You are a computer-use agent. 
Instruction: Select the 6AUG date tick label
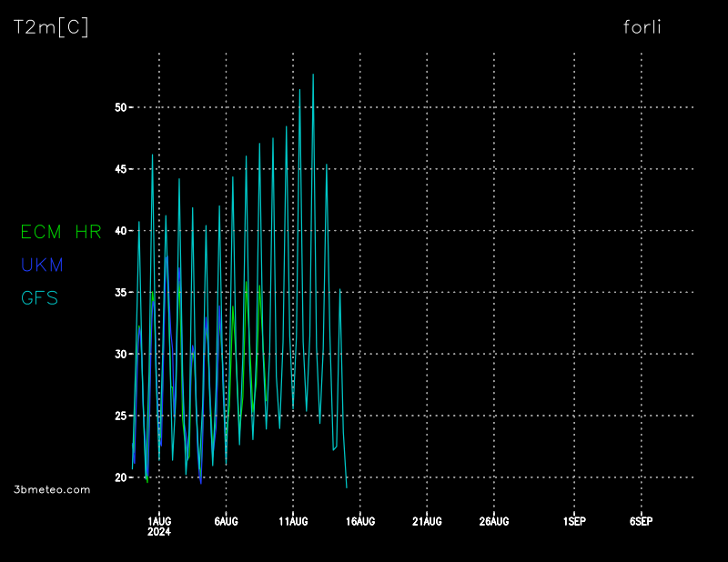[226, 520]
